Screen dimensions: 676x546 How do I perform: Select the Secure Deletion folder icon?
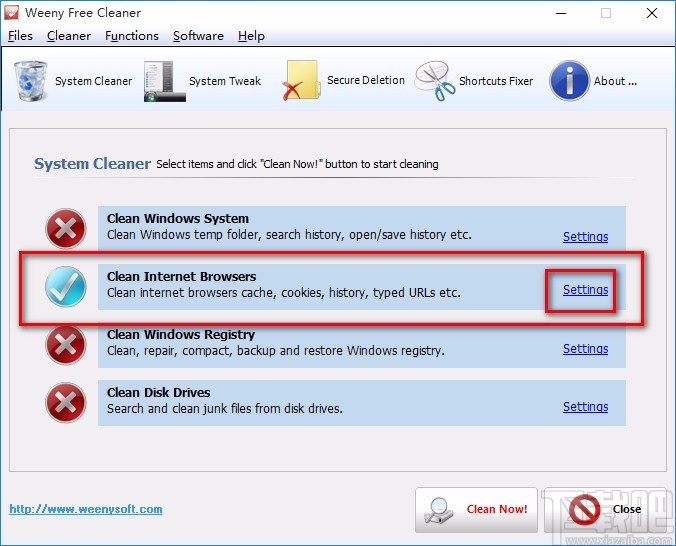(x=301, y=81)
